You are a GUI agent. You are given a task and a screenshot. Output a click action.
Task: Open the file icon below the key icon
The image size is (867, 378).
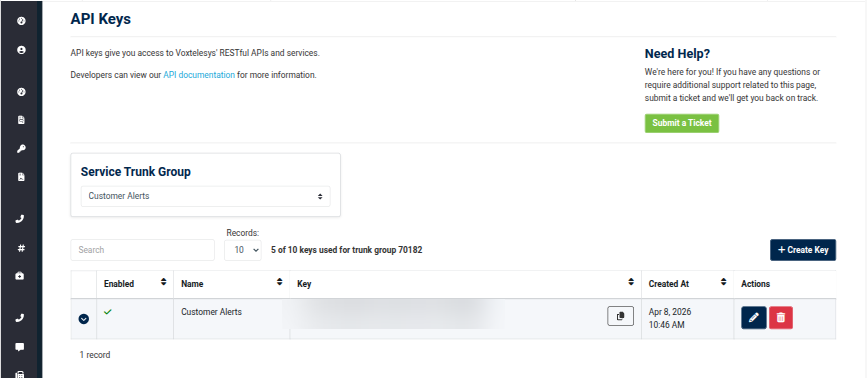click(21, 177)
